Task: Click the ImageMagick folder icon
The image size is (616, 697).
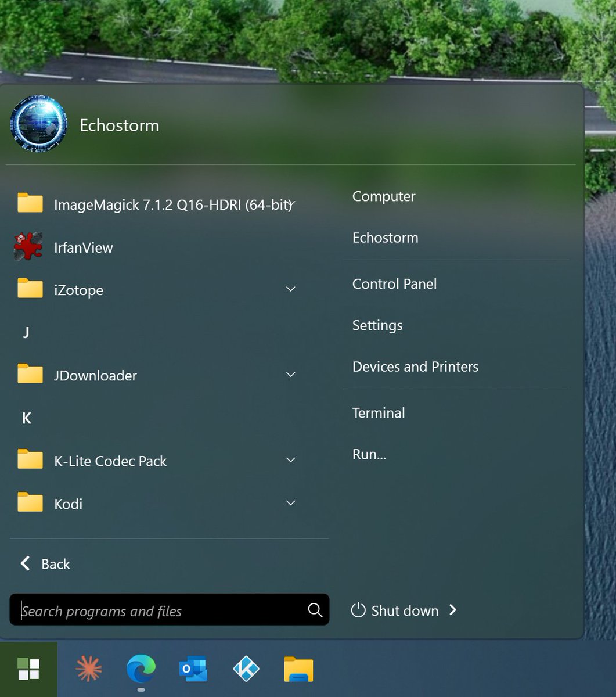Action: tap(30, 203)
